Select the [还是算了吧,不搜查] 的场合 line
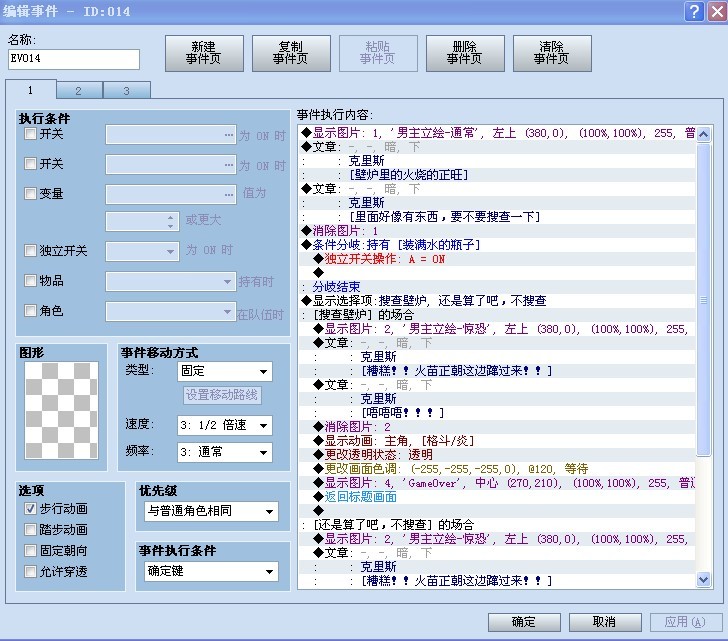The image size is (728, 641). (497, 524)
